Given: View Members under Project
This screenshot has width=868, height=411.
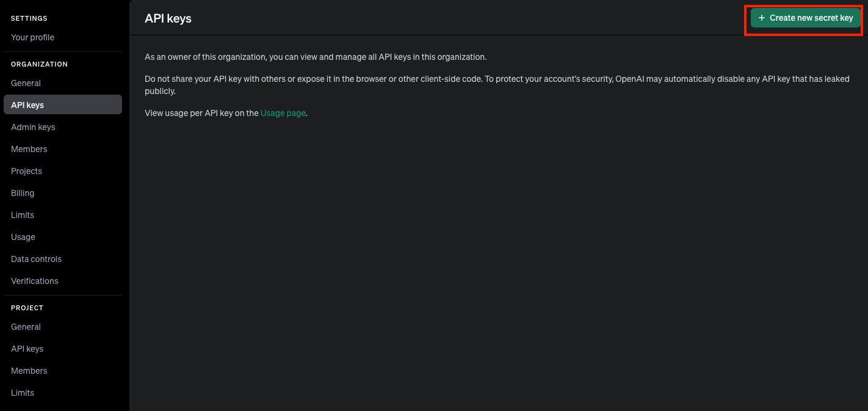Looking at the screenshot, I should coord(29,371).
